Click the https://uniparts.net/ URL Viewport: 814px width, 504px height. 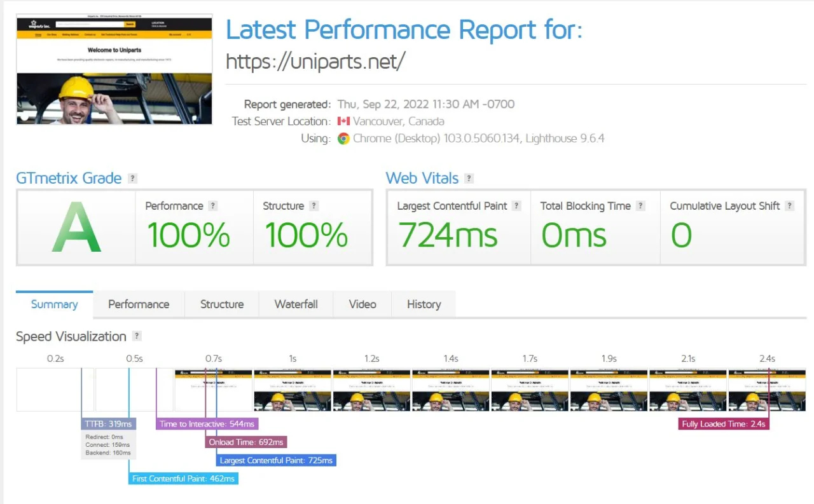(315, 62)
